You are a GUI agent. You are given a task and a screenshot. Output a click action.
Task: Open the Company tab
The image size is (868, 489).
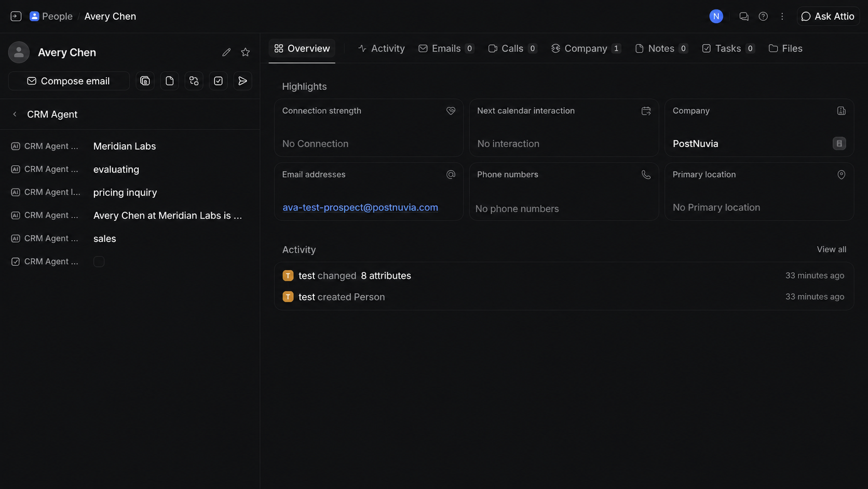[x=586, y=48]
